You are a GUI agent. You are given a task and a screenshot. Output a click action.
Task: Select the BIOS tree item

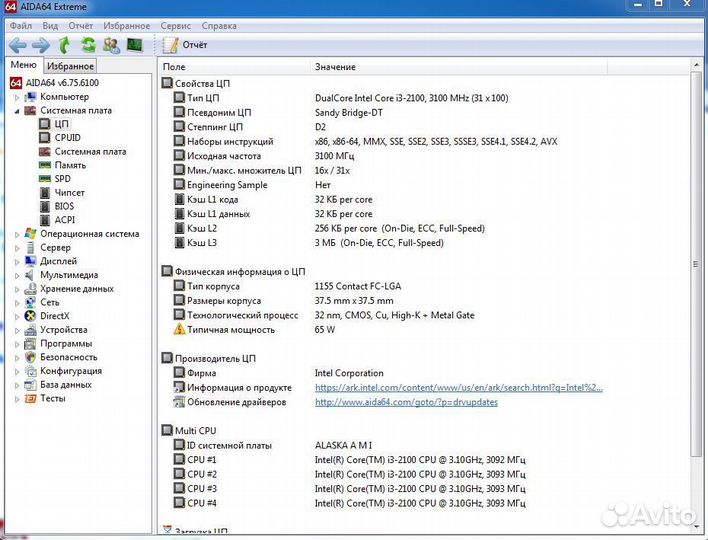tap(56, 206)
